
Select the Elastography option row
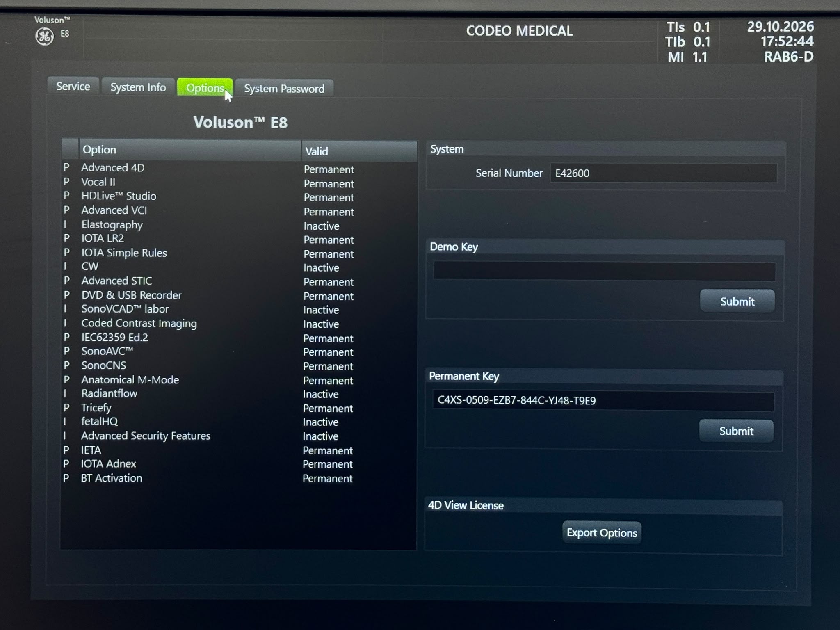pyautogui.click(x=239, y=225)
